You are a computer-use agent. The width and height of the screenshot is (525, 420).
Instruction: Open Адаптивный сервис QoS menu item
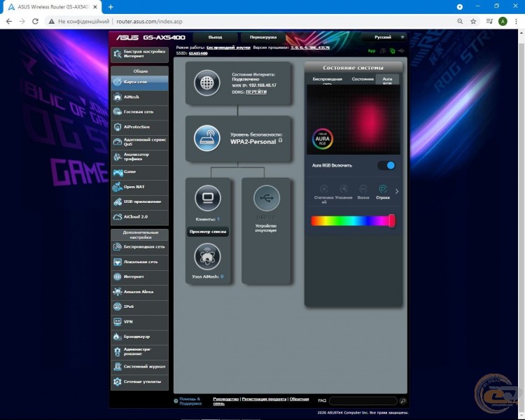(x=139, y=142)
